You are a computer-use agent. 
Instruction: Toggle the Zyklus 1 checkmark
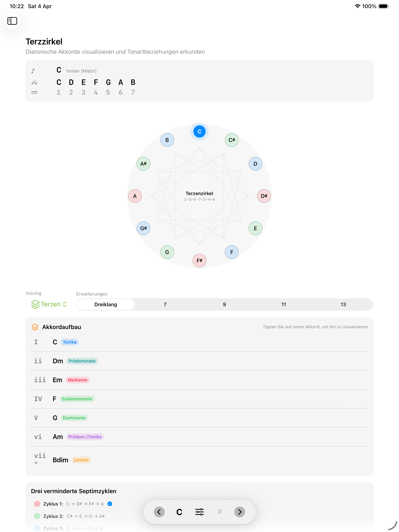pos(110,504)
